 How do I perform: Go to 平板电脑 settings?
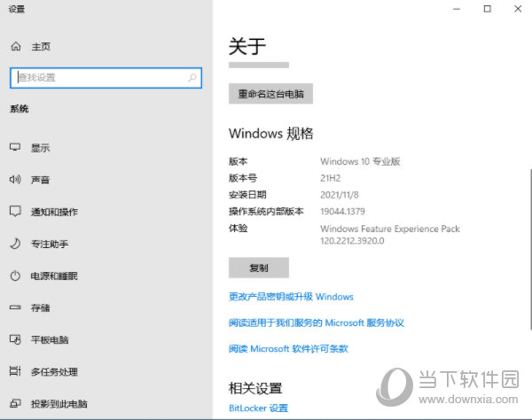click(50, 339)
